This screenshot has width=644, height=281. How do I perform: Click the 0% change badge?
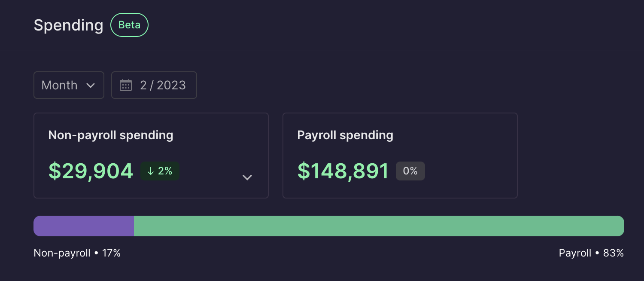410,171
